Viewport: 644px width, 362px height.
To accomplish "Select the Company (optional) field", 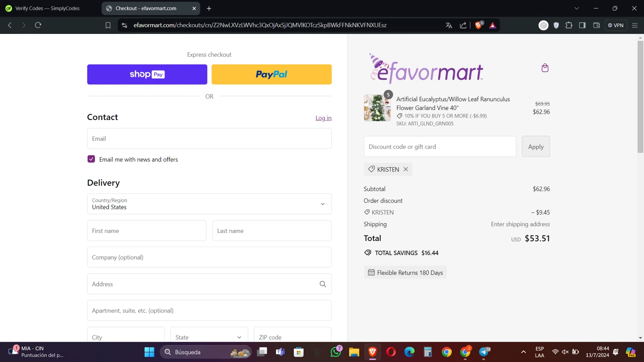I will click(x=209, y=257).
